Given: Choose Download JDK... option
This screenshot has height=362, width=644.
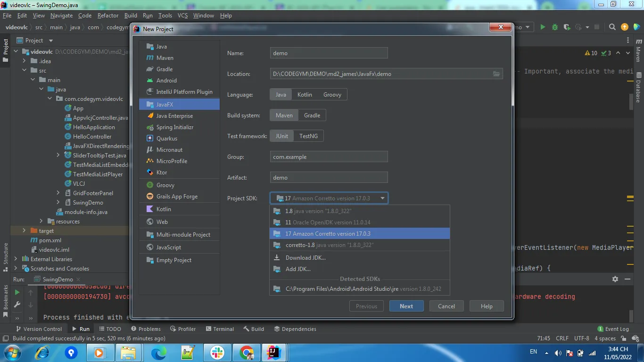Looking at the screenshot, I should (360, 258).
